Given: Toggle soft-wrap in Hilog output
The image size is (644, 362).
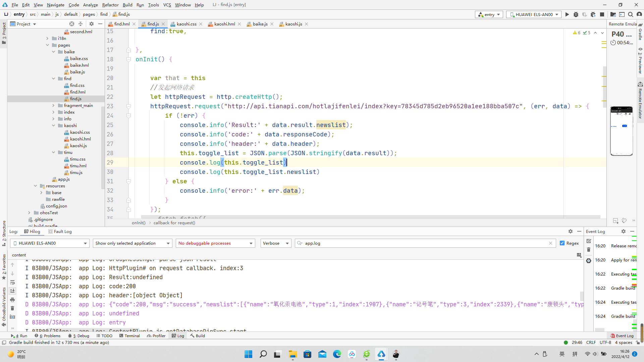Looking at the screenshot, I should point(12,282).
